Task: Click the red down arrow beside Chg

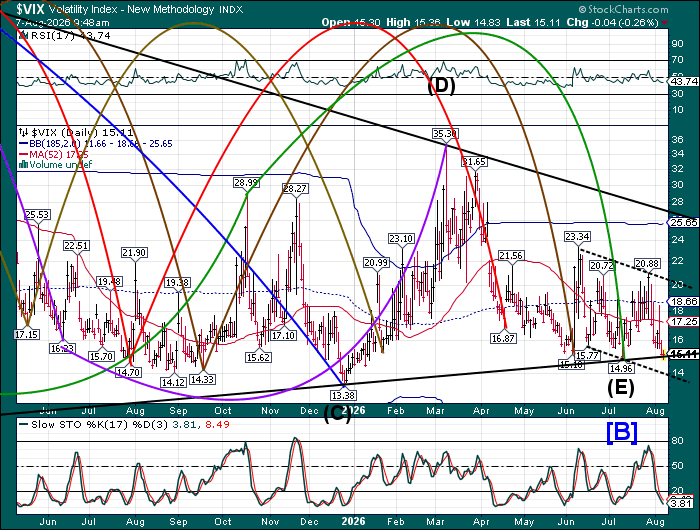Action: 665,23
